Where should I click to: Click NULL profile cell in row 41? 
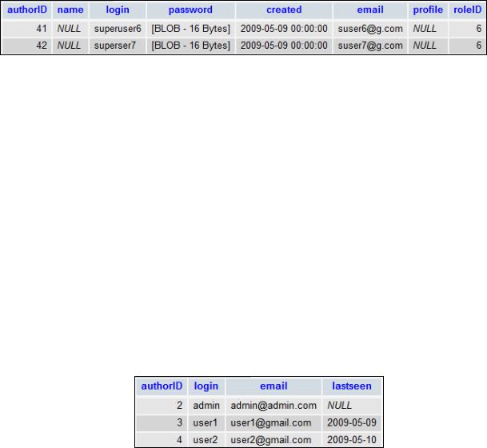[x=425, y=29]
